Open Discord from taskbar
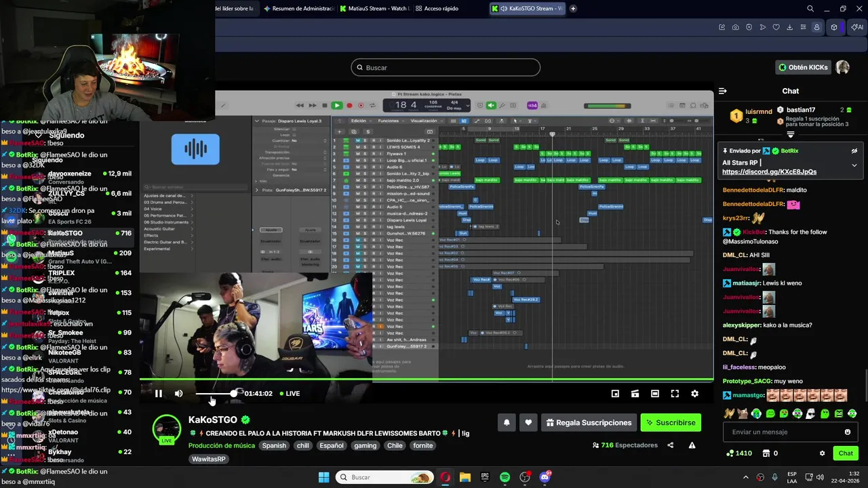Screen dimensions: 868x488 coord(545,477)
